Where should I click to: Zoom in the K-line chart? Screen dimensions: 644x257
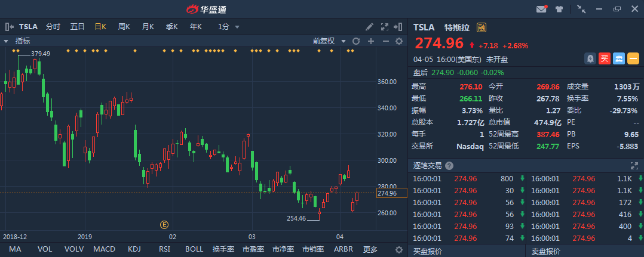371,41
